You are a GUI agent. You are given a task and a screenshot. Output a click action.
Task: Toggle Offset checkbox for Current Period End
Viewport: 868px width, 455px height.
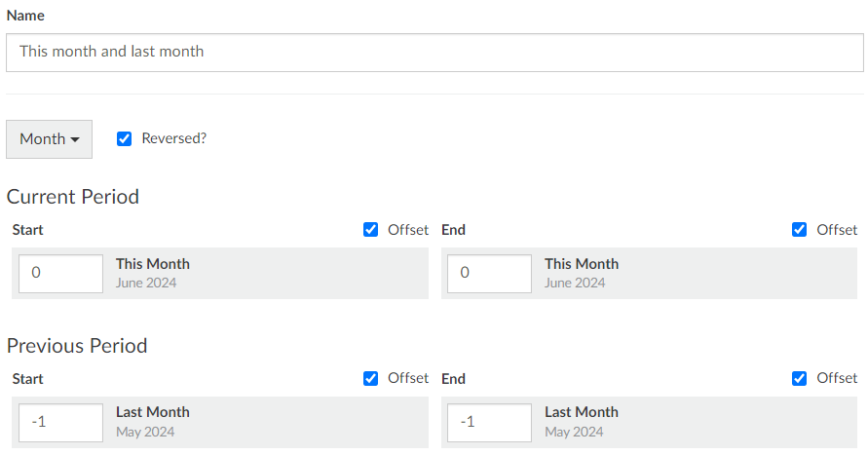coord(799,230)
